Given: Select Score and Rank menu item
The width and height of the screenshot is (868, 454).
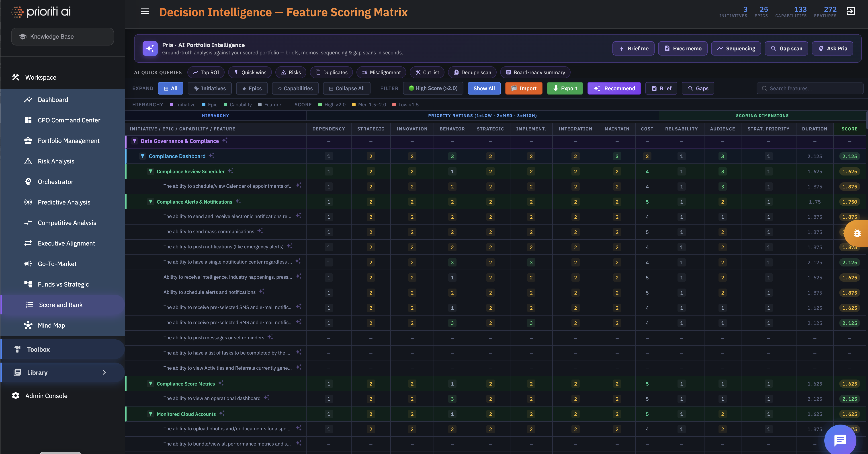Looking at the screenshot, I should (63, 305).
